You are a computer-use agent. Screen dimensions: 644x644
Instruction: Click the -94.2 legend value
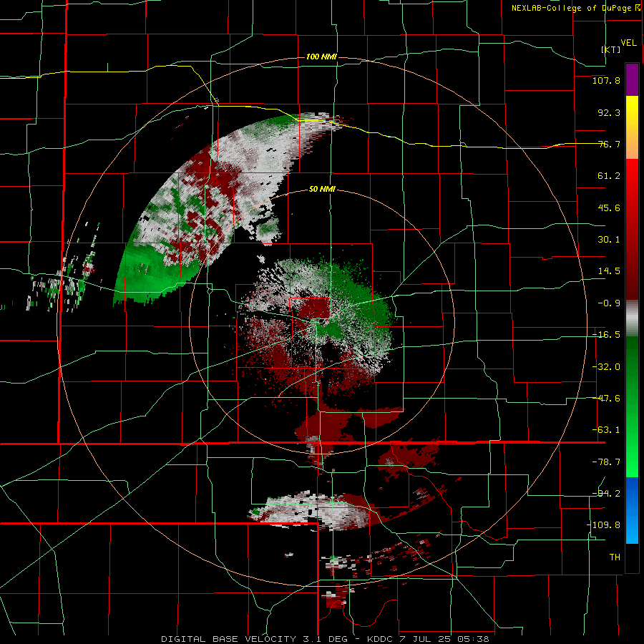coord(606,494)
